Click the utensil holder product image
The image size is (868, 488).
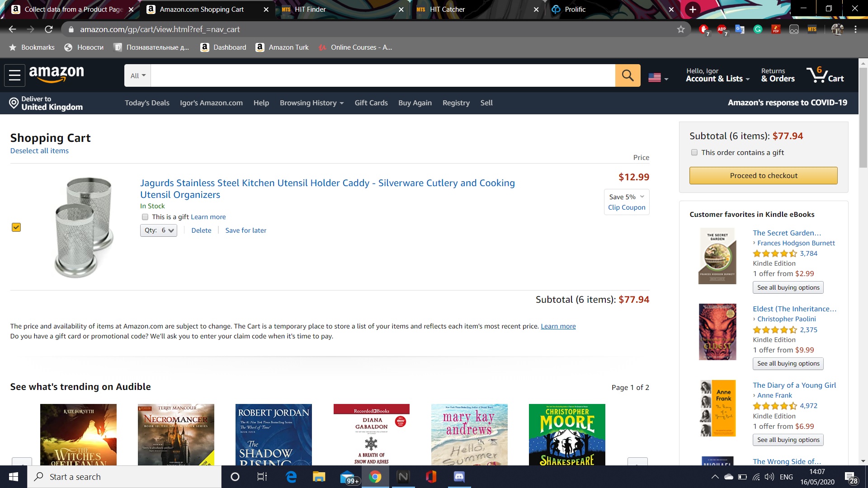click(84, 227)
